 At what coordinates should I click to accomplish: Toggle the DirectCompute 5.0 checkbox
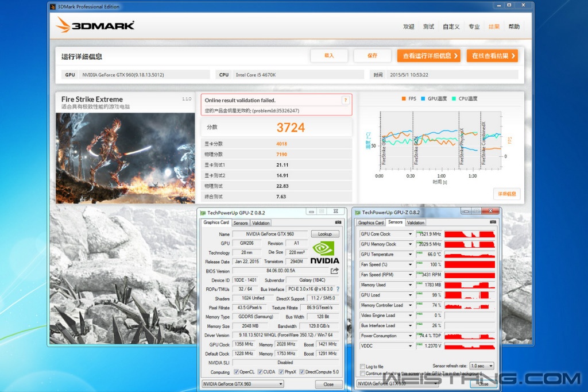302,372
